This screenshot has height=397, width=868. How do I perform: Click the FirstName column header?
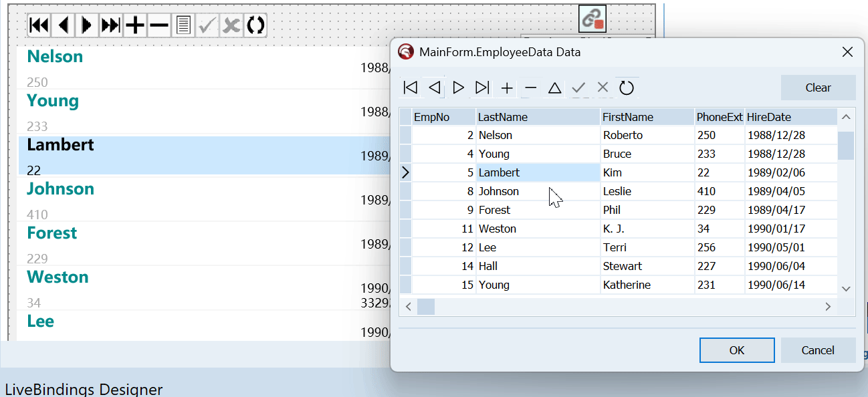pyautogui.click(x=647, y=117)
